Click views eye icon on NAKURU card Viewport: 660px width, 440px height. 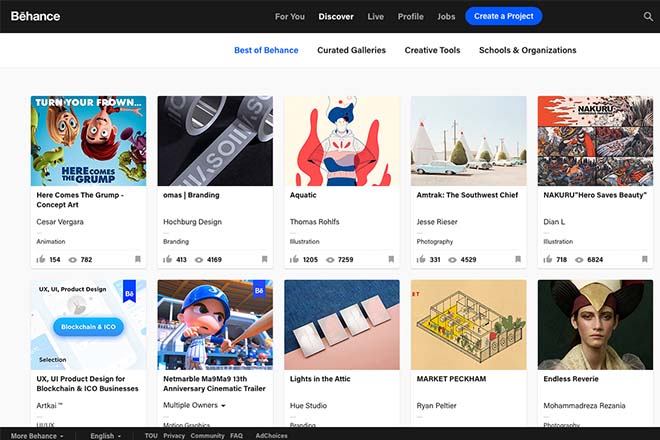(579, 260)
